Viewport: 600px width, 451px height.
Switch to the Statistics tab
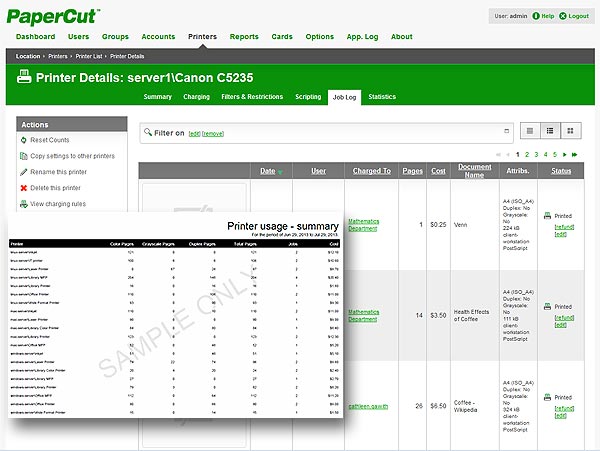click(382, 97)
